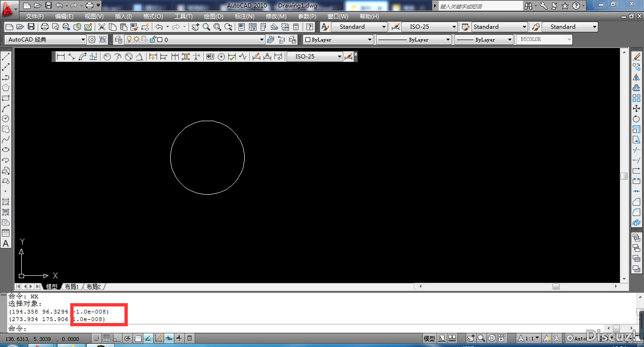Close the floating dimension toolbar
Image resolution: width=644 pixels, height=347 pixels.
355,54
